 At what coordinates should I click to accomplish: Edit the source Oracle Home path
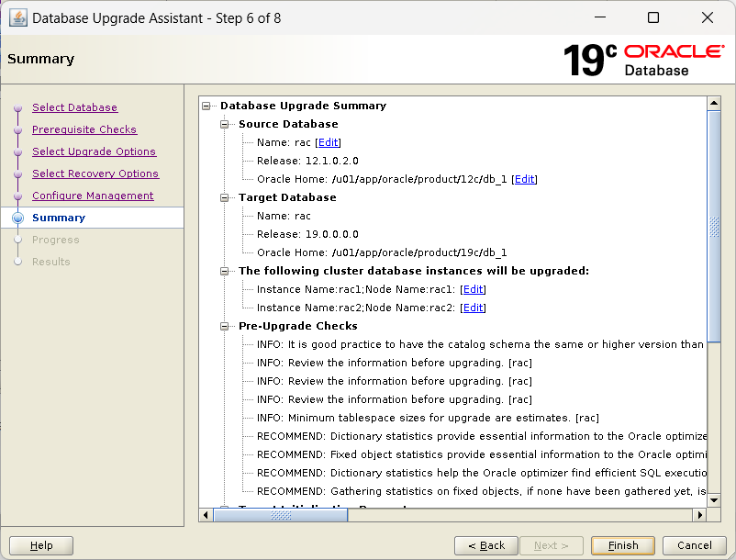click(524, 179)
